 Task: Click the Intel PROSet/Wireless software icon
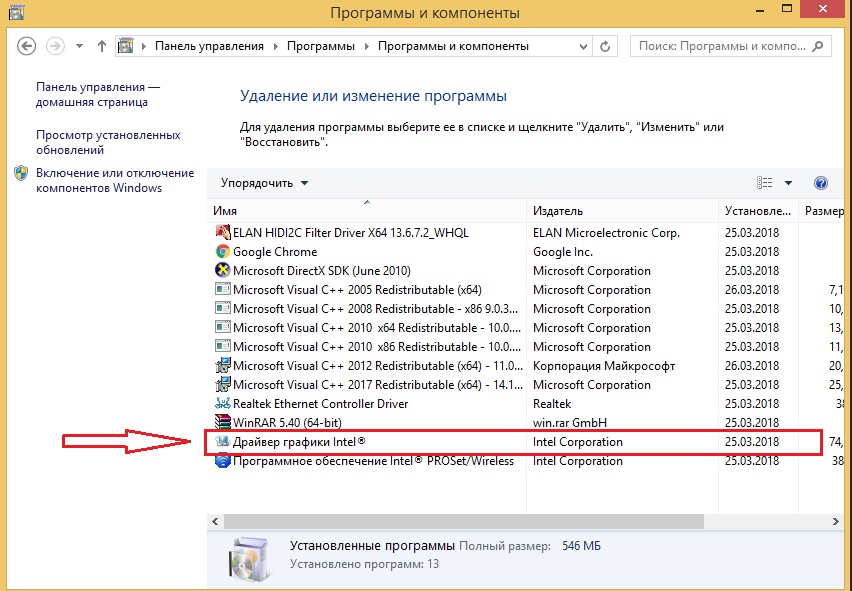tap(223, 461)
